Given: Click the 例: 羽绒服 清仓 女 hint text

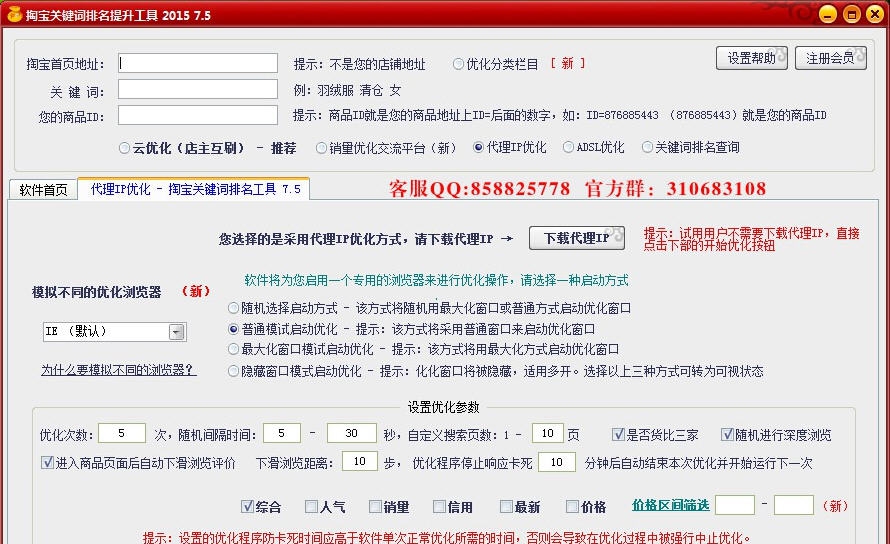Looking at the screenshot, I should tap(348, 90).
